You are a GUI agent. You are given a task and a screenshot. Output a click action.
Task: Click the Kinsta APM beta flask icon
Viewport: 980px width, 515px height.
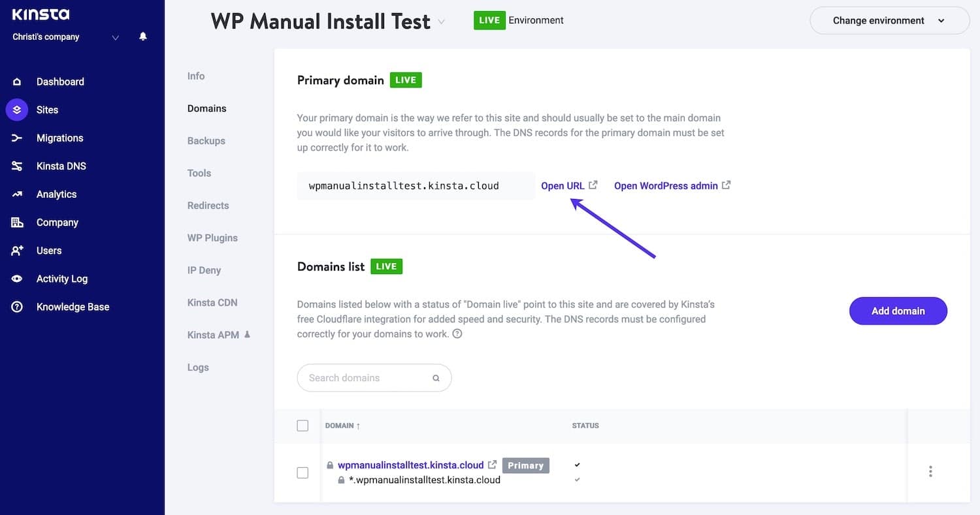coord(247,335)
